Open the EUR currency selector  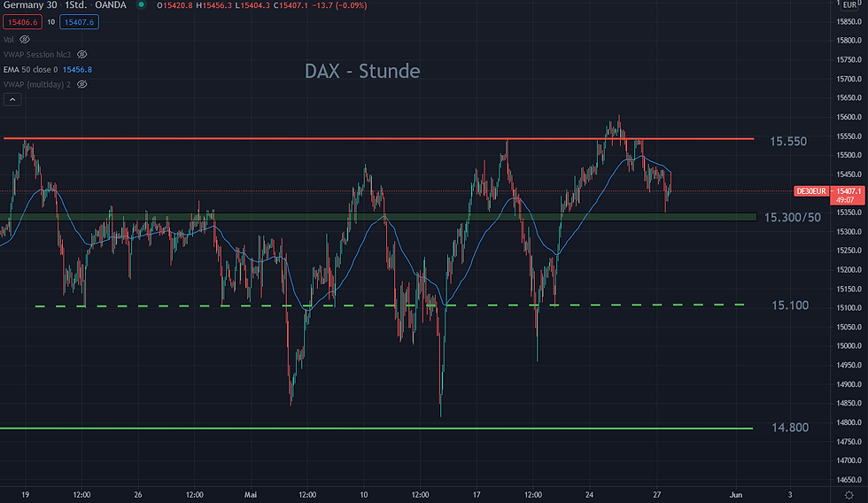(849, 5)
